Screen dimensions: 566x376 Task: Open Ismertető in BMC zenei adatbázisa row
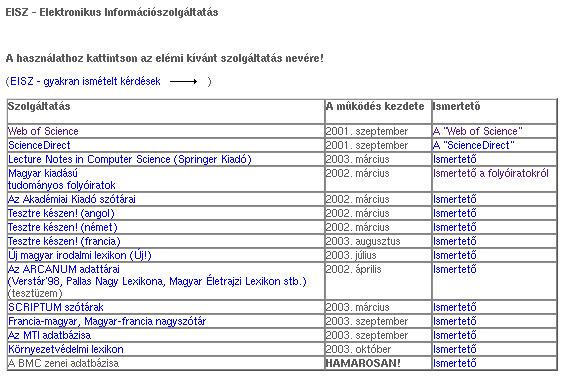coord(455,363)
